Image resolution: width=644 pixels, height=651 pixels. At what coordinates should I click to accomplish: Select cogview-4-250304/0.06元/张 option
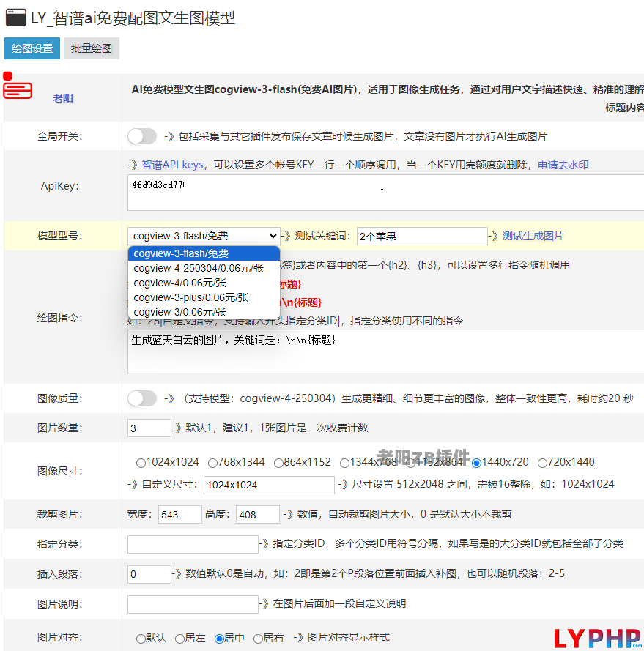(x=204, y=268)
